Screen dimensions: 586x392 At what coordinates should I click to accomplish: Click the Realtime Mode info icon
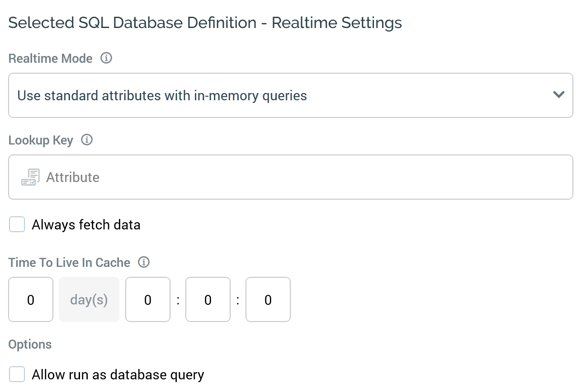click(106, 58)
